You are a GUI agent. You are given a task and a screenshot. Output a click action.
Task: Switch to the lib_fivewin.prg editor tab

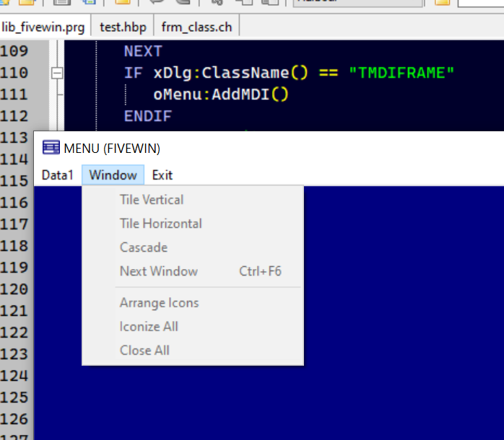(x=44, y=27)
